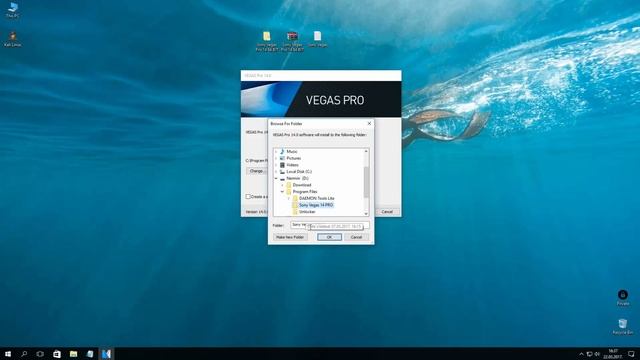Screen dimensions: 640x360
Task: Select DAEMON Tools Lite folder
Action: click(316, 198)
